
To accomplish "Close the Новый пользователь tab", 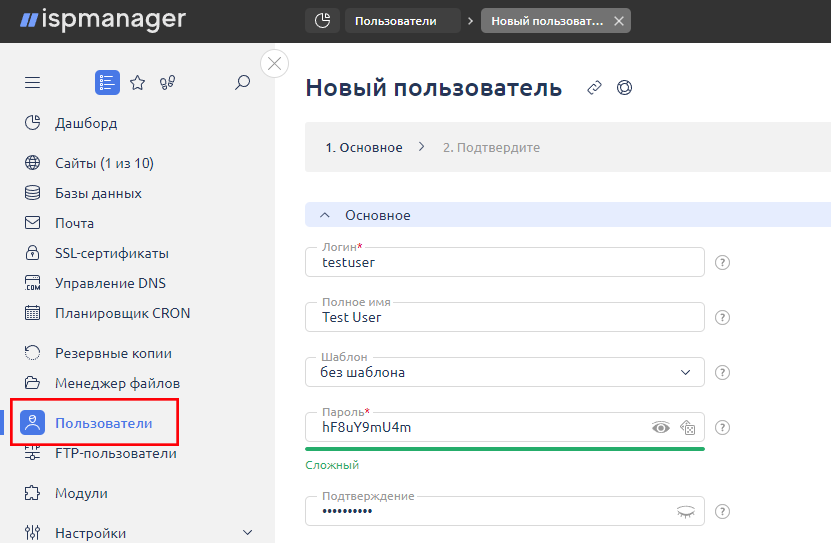I will [x=618, y=21].
